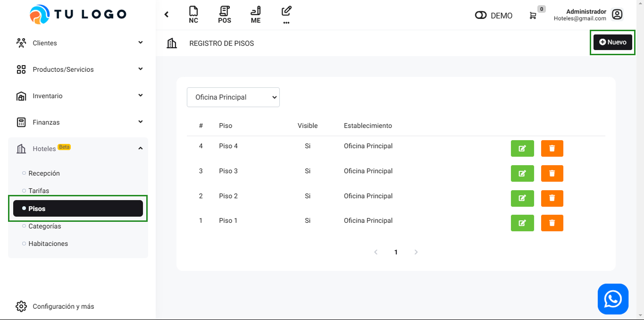
Task: Open the shopping cart icon
Action: pos(533,16)
